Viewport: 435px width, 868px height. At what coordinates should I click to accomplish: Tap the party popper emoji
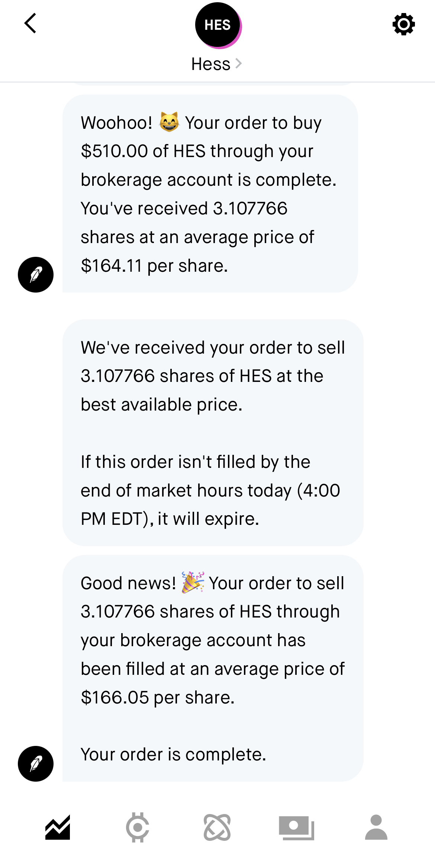193,583
